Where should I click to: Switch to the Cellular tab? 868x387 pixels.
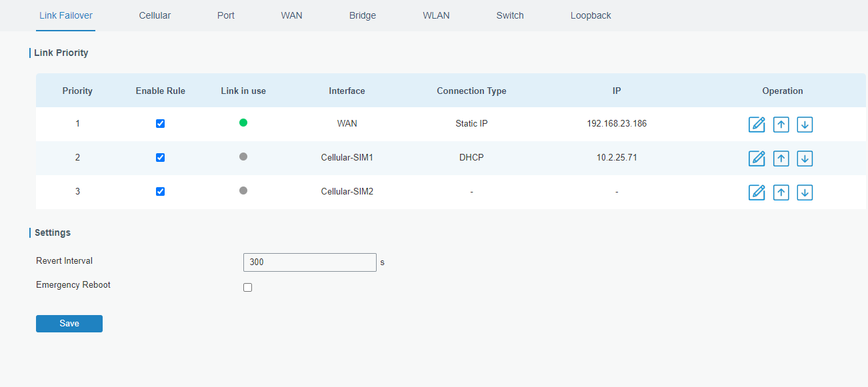[155, 15]
